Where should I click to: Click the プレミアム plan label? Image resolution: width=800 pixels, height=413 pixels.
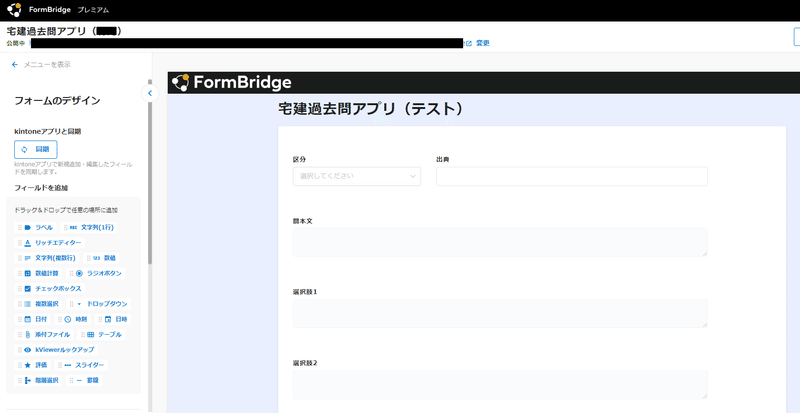coord(93,10)
